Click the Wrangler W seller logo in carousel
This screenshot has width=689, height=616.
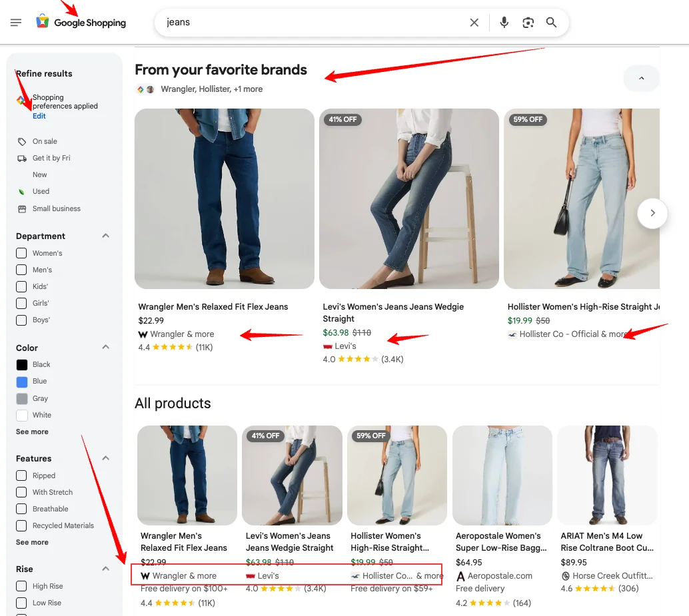tap(143, 334)
